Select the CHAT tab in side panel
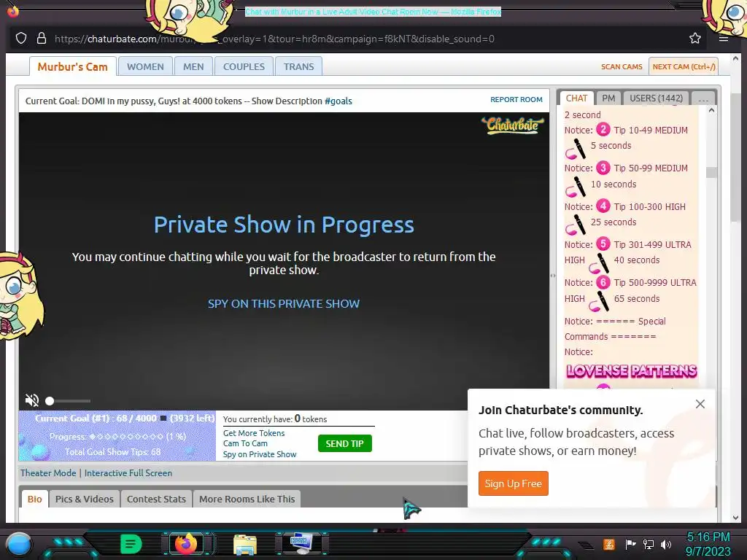 click(x=576, y=98)
